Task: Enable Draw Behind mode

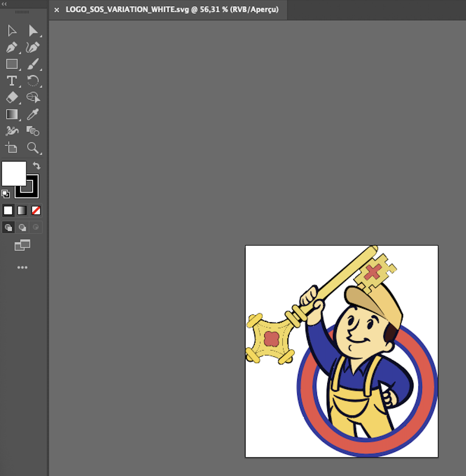Action: (x=22, y=228)
